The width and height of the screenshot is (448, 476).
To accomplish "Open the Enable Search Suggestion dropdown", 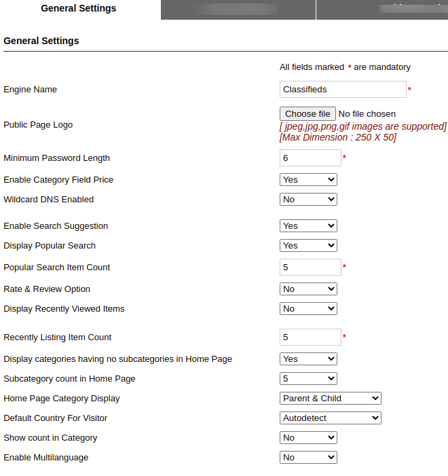I will (x=308, y=226).
